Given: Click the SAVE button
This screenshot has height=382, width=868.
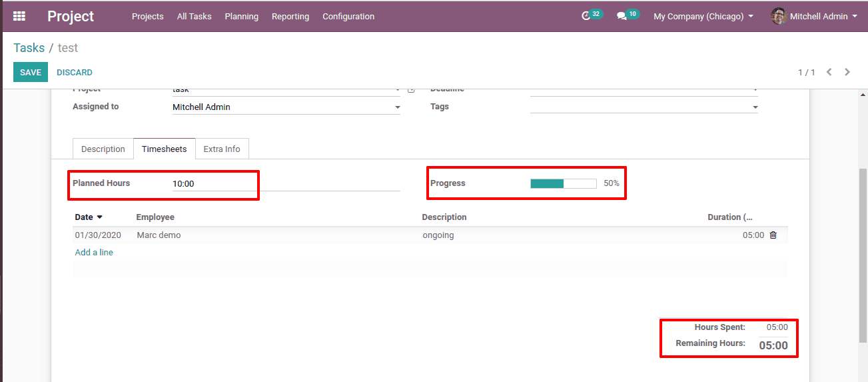Looking at the screenshot, I should coord(31,72).
